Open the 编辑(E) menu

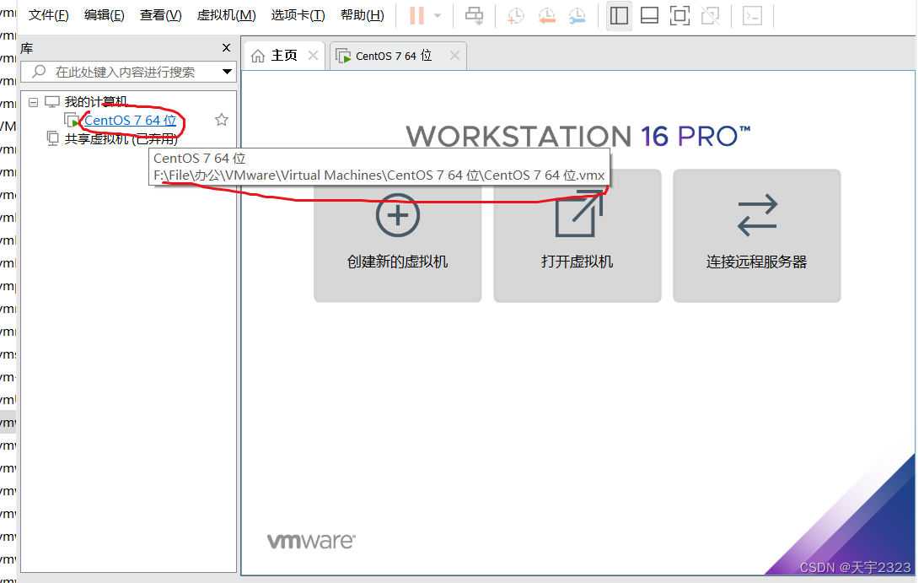(x=105, y=15)
